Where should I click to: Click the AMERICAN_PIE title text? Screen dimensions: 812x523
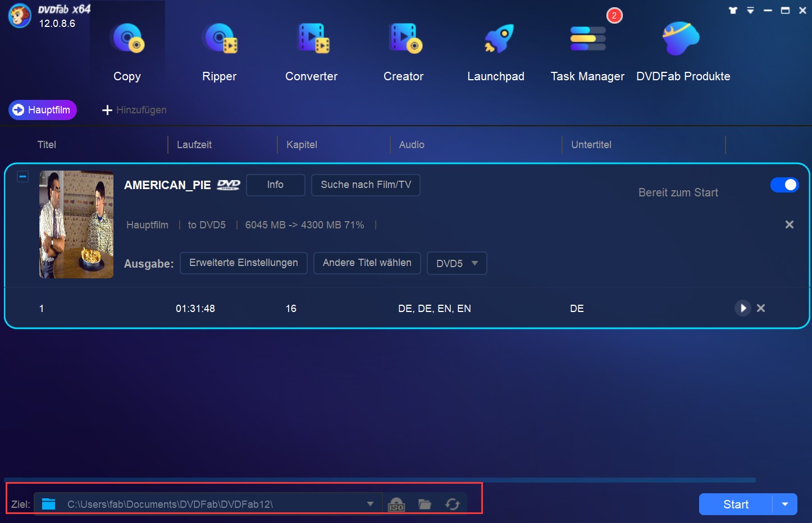[x=167, y=185]
